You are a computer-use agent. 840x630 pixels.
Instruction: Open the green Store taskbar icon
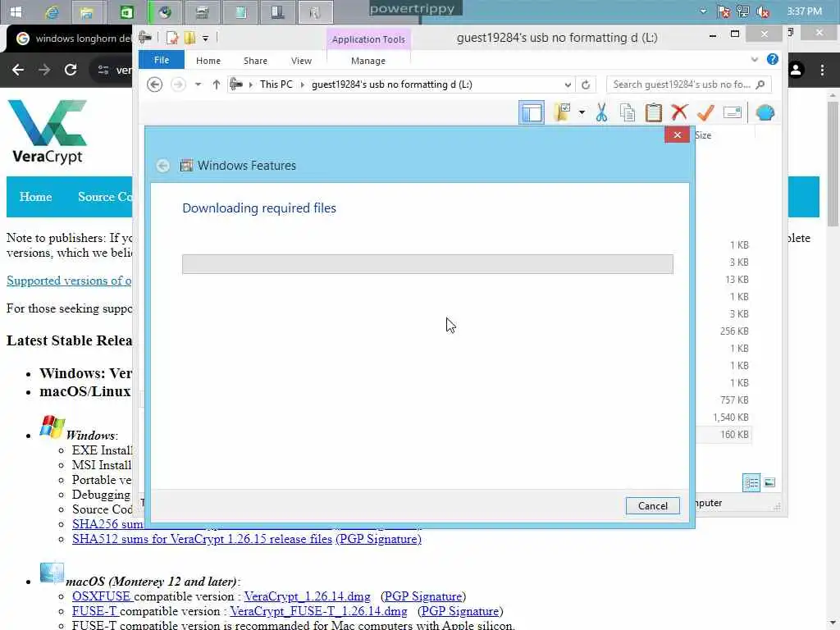pos(126,11)
